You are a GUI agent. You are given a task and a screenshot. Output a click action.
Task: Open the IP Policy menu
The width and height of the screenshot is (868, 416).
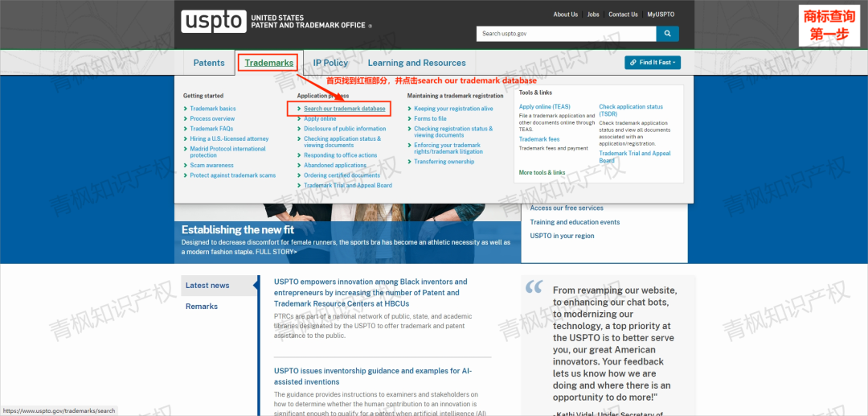click(330, 63)
